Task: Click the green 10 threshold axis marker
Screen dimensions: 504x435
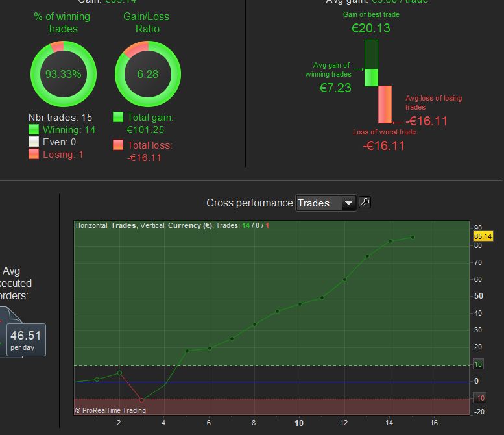Action: 478,364
